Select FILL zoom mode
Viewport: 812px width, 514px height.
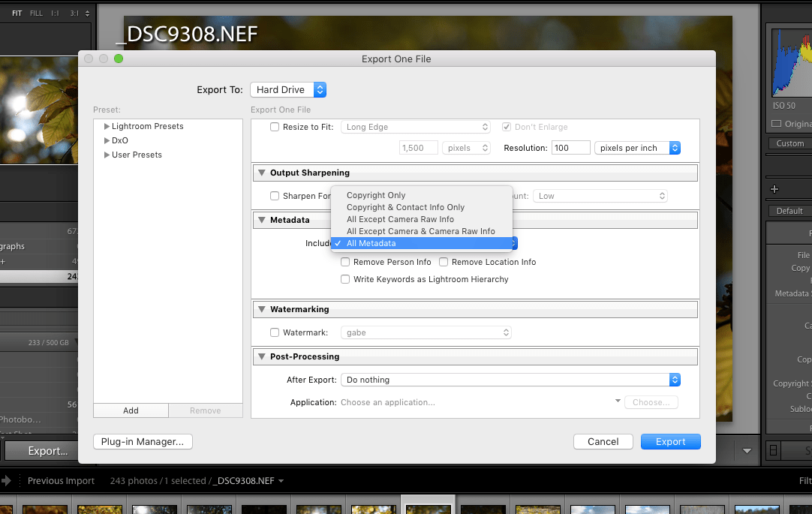click(35, 13)
